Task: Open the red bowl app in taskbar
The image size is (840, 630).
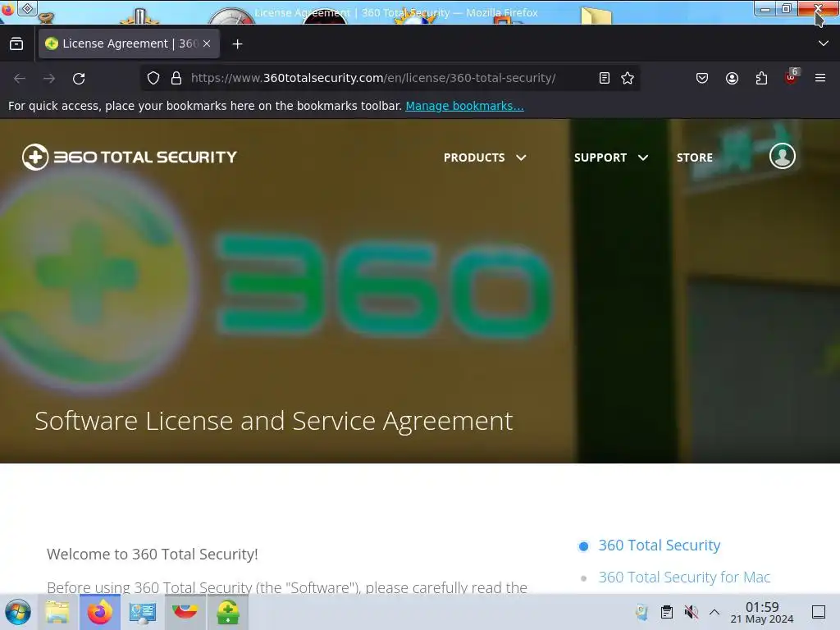Action: pyautogui.click(x=185, y=612)
